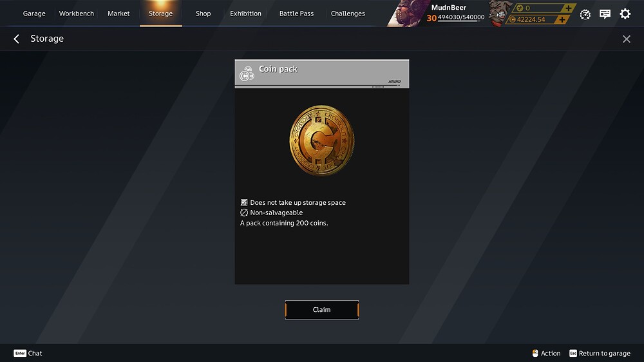Close the Storage panel with X
This screenshot has width=644, height=362.
626,39
